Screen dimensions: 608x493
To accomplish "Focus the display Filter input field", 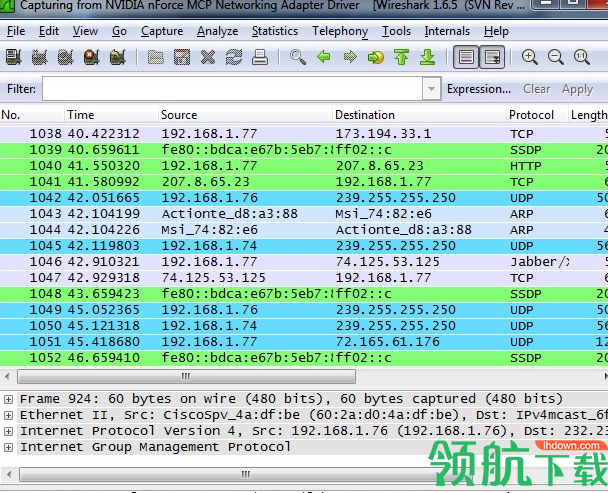I will [233, 89].
